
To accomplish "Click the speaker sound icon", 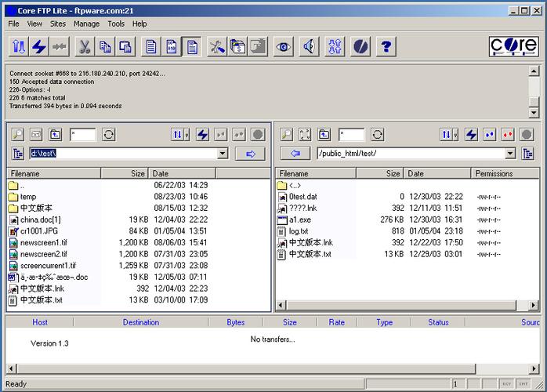I will [310, 47].
